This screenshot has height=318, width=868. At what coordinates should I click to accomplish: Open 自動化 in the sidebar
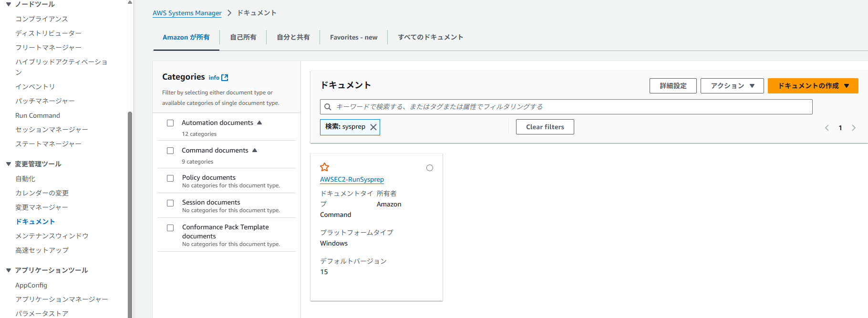pos(25,179)
